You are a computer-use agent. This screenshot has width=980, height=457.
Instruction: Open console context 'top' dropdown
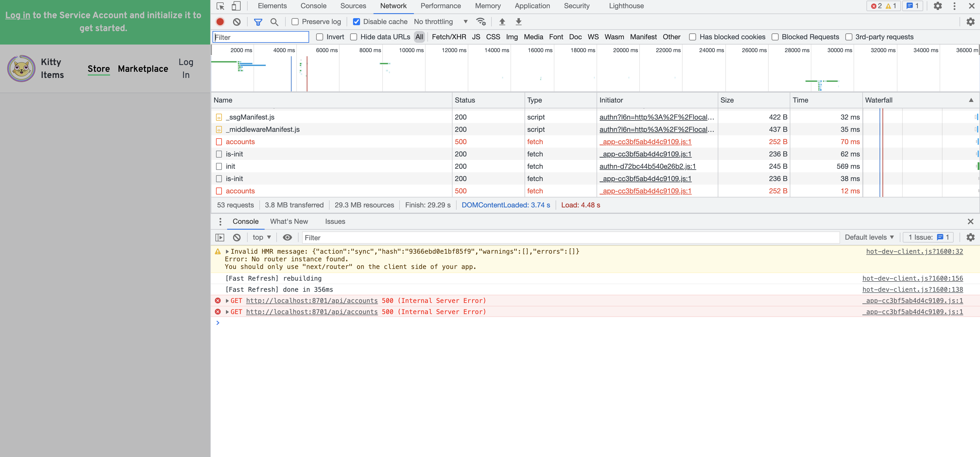(x=262, y=237)
